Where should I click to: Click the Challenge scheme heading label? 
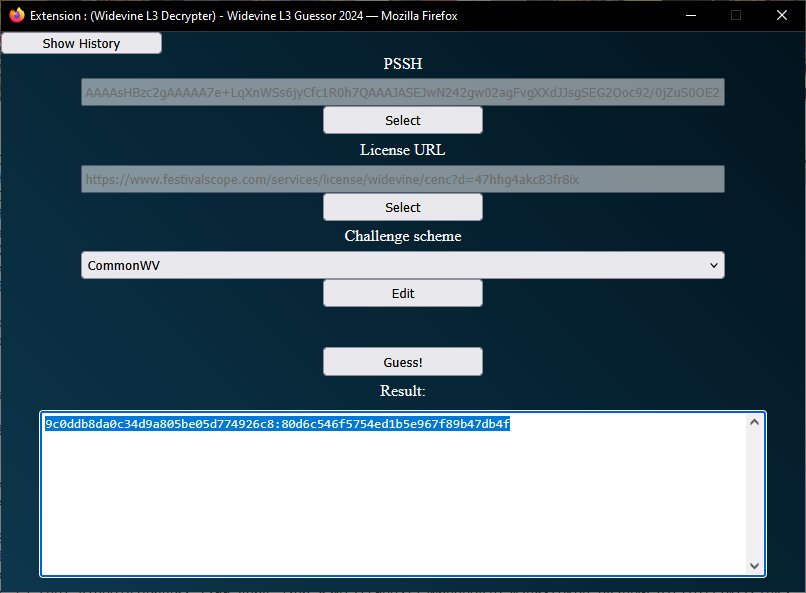pos(402,236)
